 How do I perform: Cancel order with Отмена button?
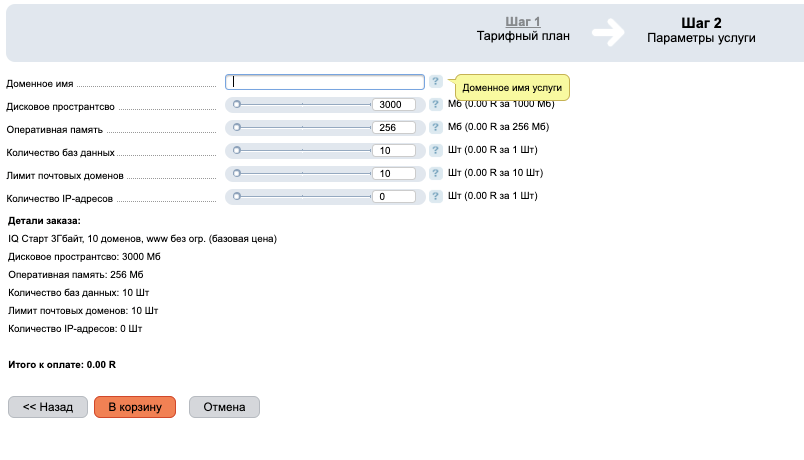coord(224,407)
